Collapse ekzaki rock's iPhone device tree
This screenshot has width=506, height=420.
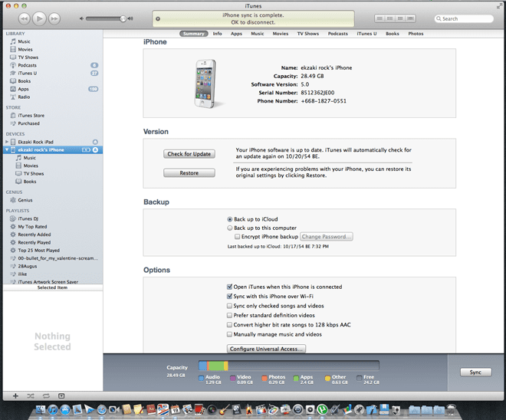(x=7, y=149)
